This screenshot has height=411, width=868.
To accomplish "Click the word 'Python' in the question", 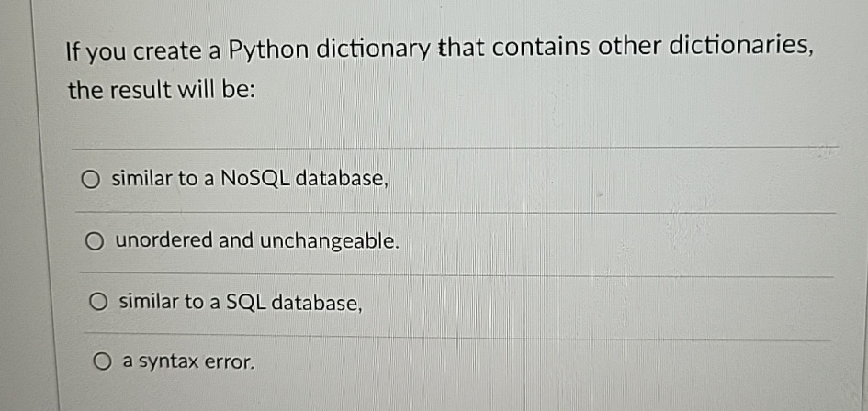I will click(268, 50).
